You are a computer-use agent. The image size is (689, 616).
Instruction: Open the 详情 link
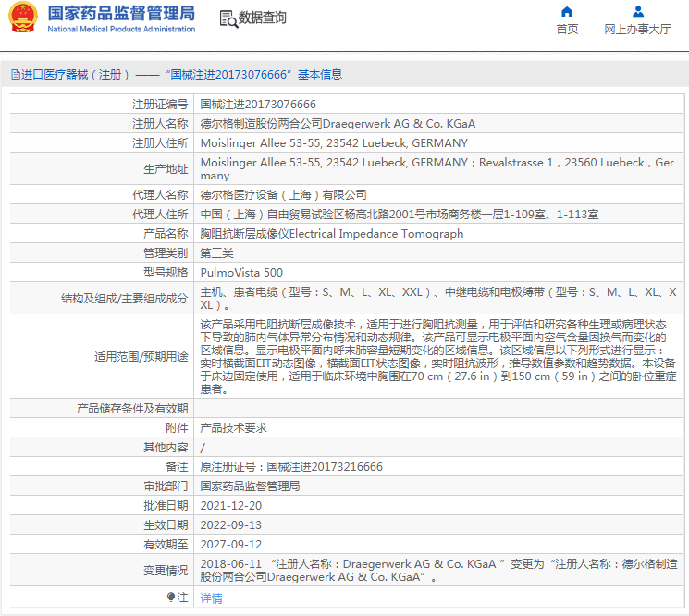coord(212,598)
